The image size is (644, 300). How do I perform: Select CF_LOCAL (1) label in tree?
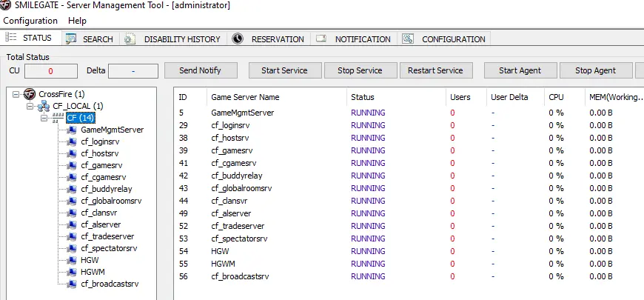78,106
